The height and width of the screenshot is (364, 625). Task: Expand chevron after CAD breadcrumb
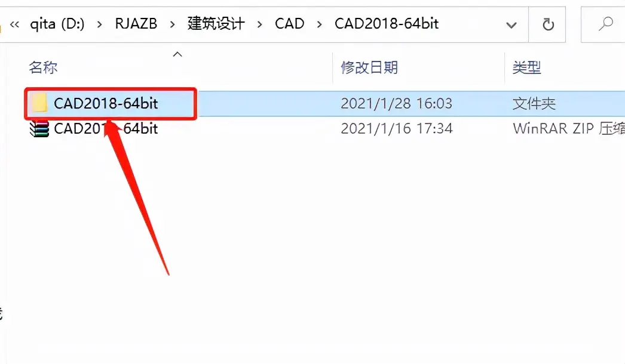[x=319, y=24]
